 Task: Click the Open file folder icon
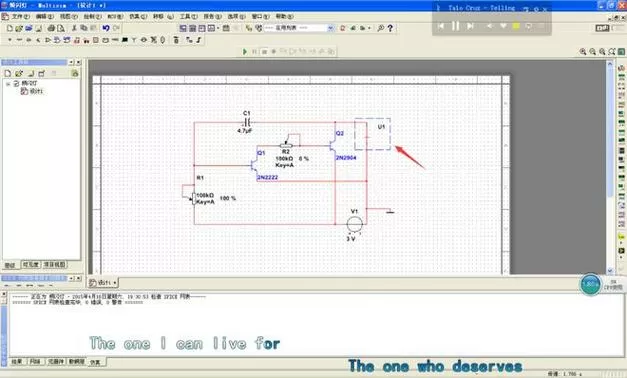[x=19, y=28]
